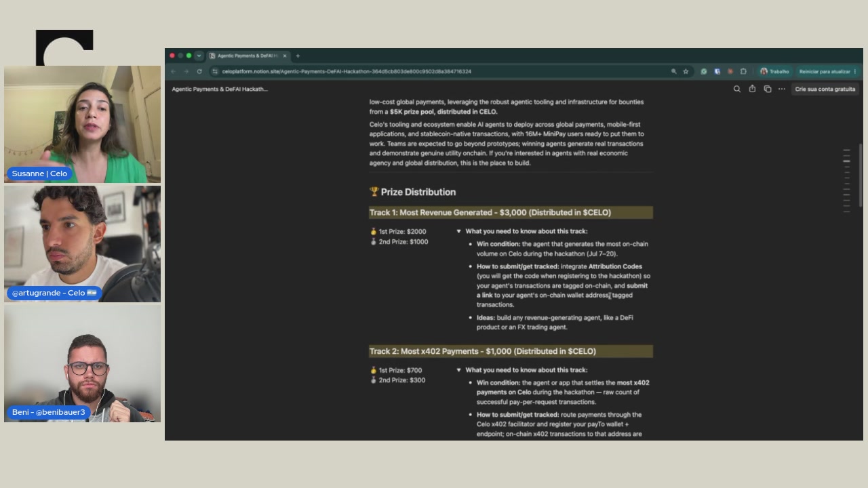Open the tab search dropdown arrow

tap(199, 56)
